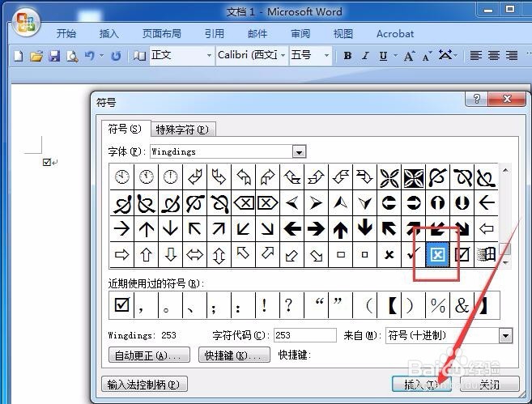Open the Acrobat ribbon tab

click(x=395, y=33)
